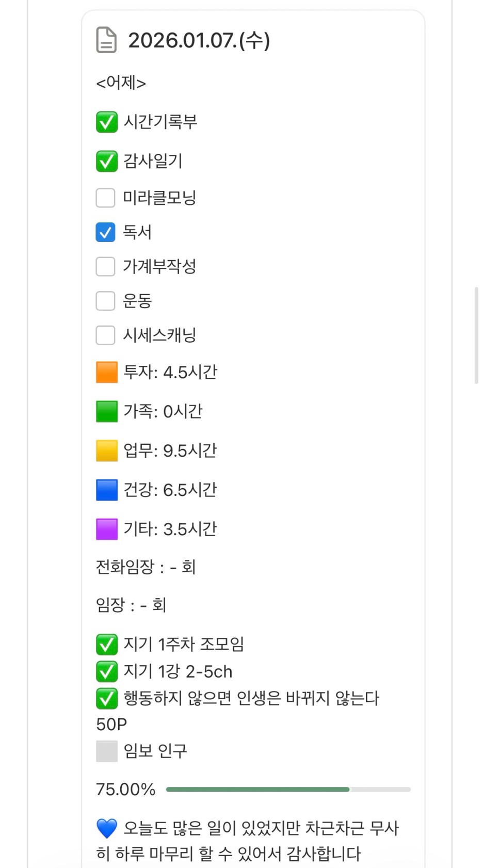
Task: Click the 전화임장 : - 회 text line
Action: pos(146,567)
